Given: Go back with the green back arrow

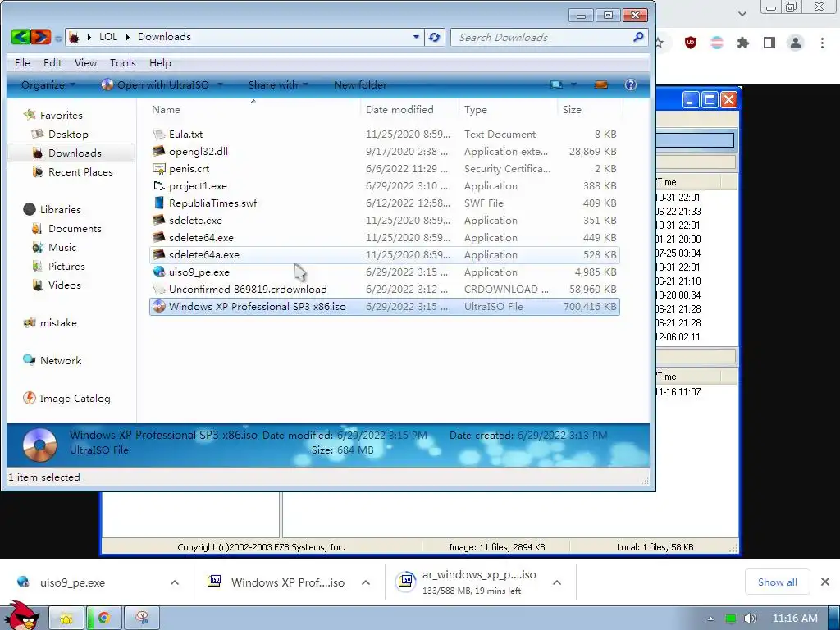Looking at the screenshot, I should coord(20,37).
